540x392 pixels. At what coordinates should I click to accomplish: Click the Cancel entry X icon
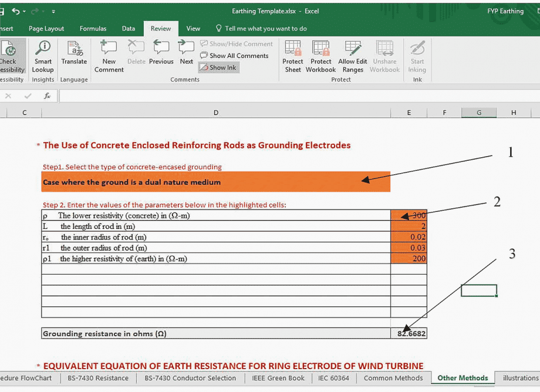tap(8, 96)
